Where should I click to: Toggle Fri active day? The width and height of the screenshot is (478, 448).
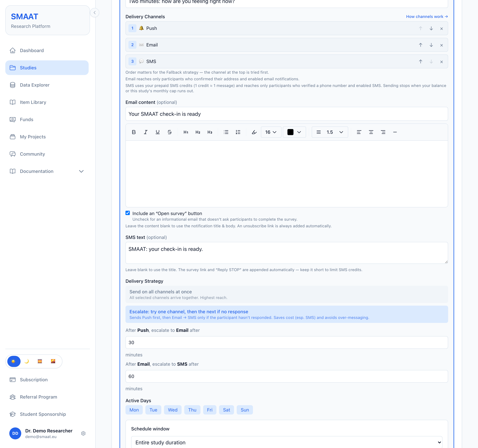point(210,410)
